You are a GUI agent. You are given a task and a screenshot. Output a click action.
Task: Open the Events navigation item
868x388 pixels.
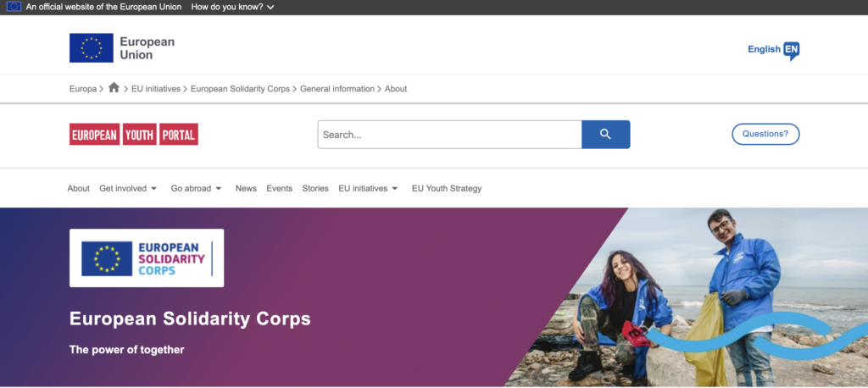(x=280, y=189)
